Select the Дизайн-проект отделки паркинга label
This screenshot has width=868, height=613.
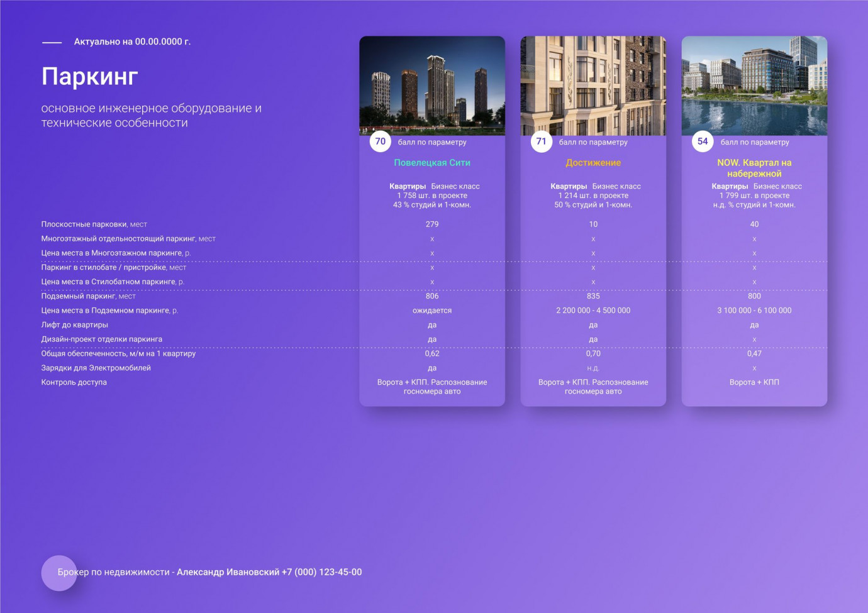click(x=102, y=340)
